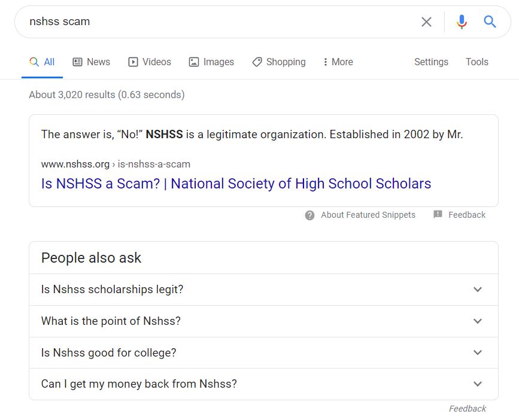This screenshot has height=420, width=519.
Task: Expand 'What is the point of Nshss?'
Action: point(263,321)
